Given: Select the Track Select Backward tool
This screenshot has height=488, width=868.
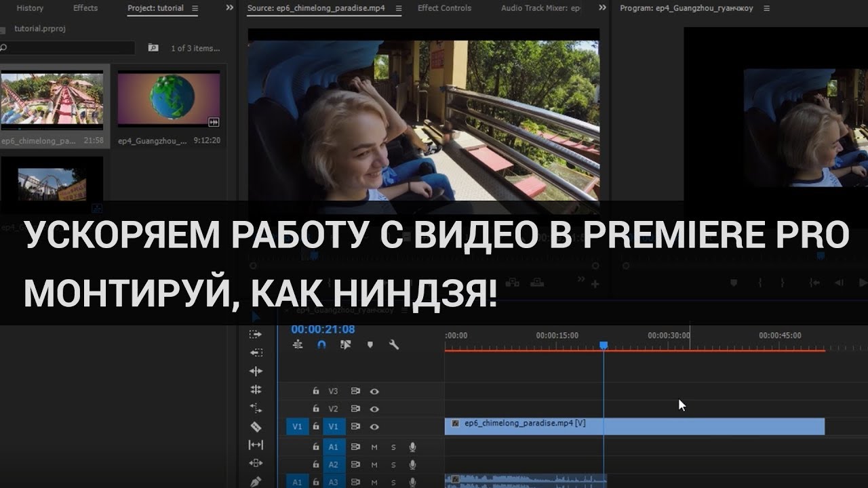Looking at the screenshot, I should 256,352.
